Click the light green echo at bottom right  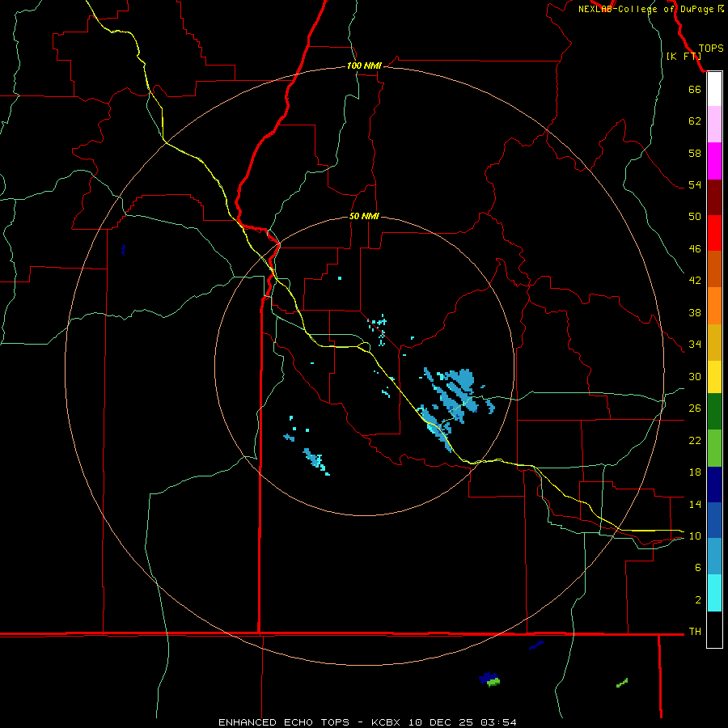(622, 683)
